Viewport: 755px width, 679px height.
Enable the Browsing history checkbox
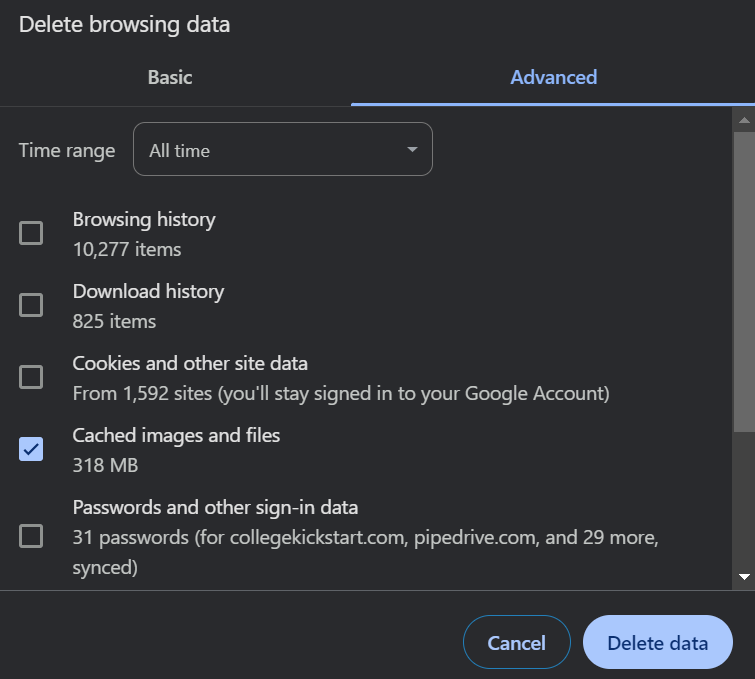(31, 233)
